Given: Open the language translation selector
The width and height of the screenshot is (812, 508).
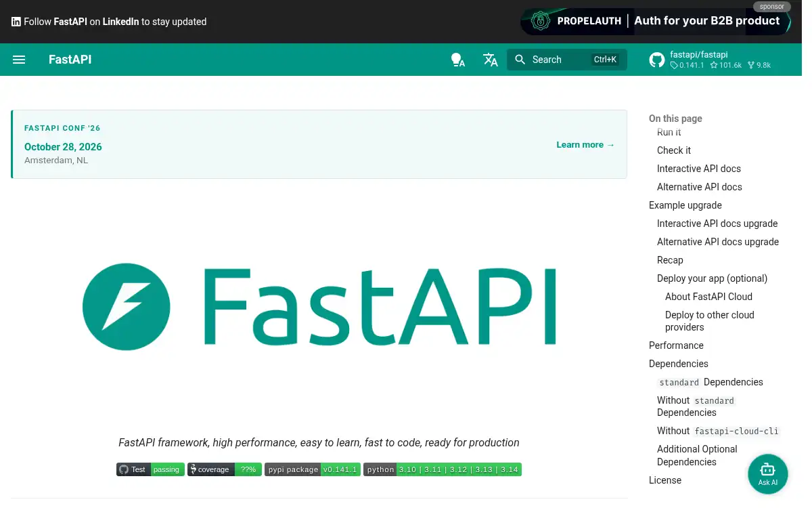Looking at the screenshot, I should 491,60.
